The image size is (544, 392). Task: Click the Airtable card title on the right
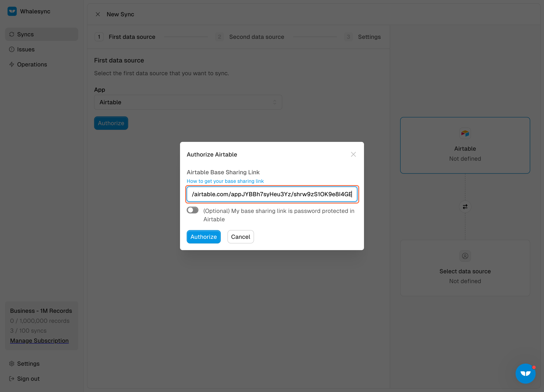[x=465, y=149]
